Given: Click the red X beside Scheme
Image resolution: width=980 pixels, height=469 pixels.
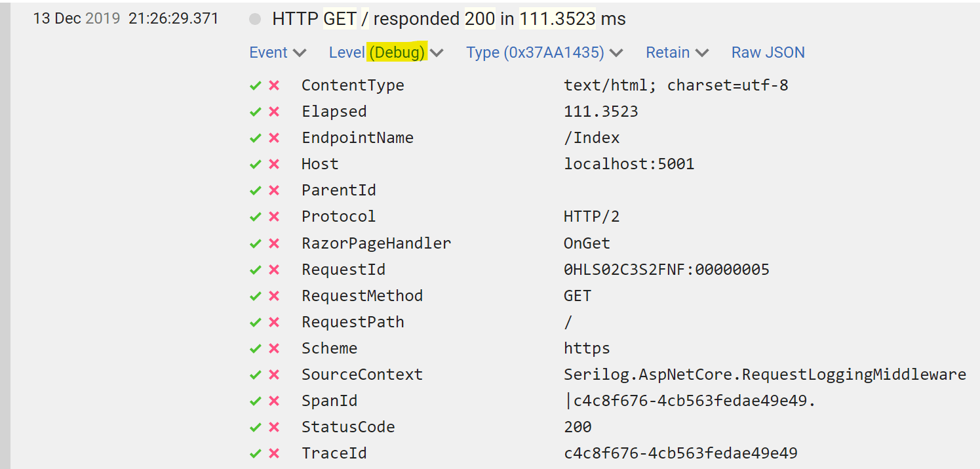Looking at the screenshot, I should 274,348.
